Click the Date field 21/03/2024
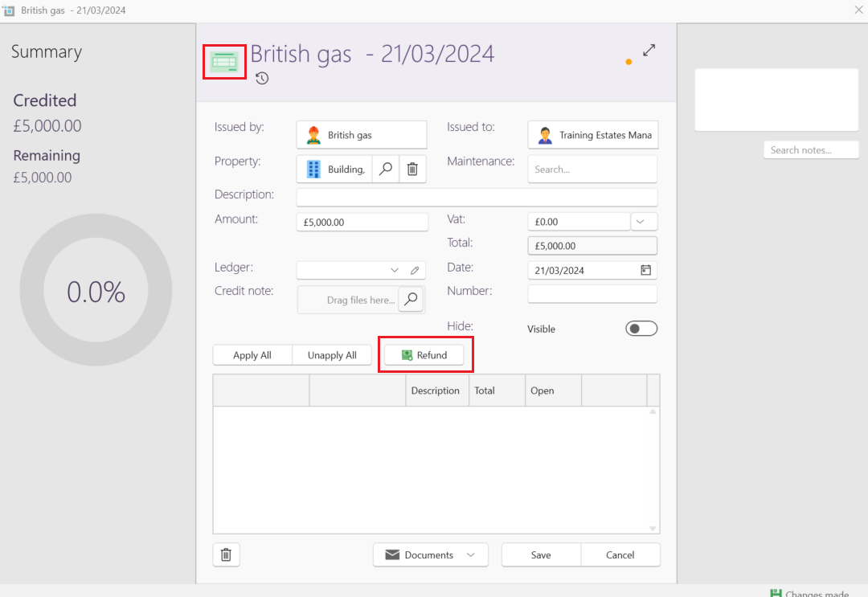 [x=592, y=270]
